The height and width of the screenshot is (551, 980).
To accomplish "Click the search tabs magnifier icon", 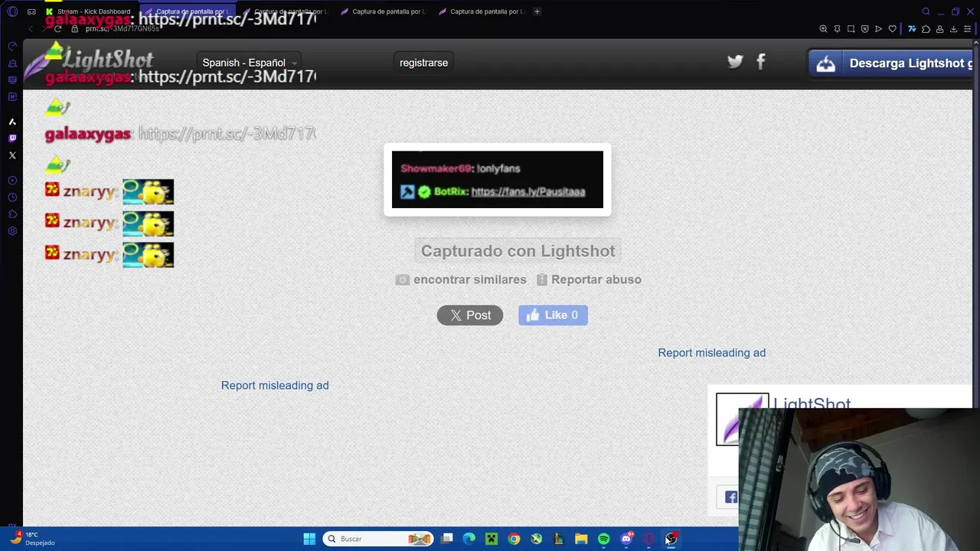I will click(926, 11).
